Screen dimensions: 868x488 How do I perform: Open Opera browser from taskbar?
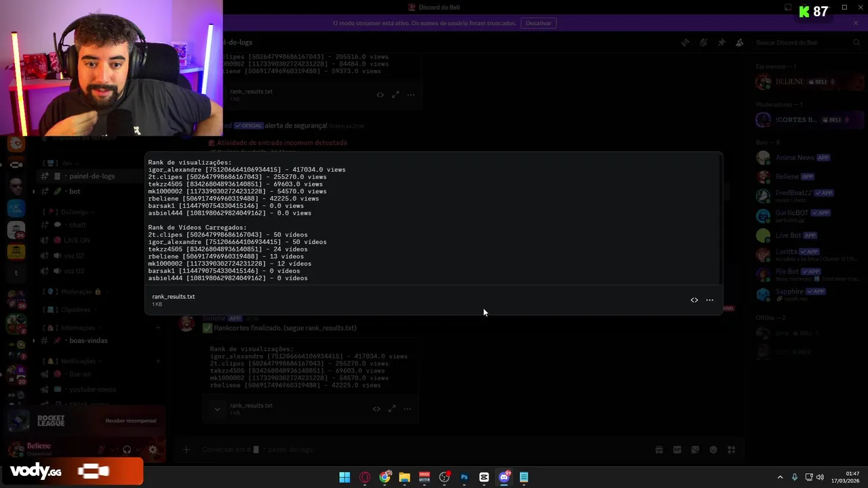365,477
